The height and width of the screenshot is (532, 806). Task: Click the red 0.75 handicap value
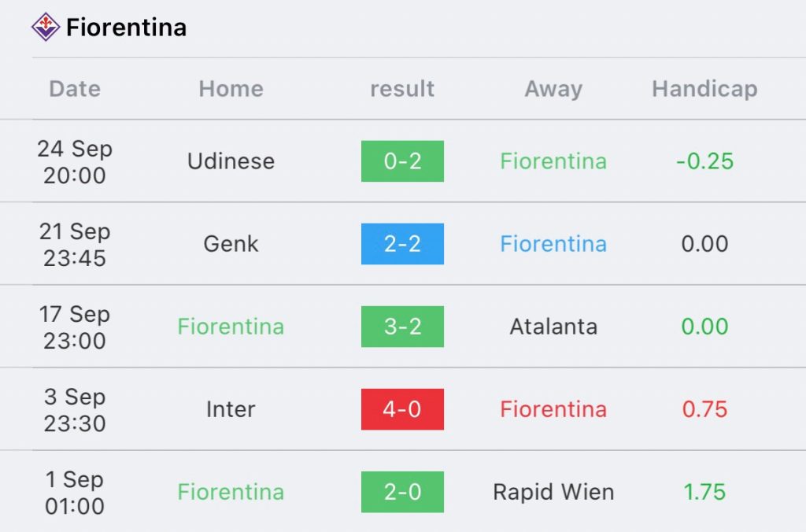pyautogui.click(x=704, y=409)
